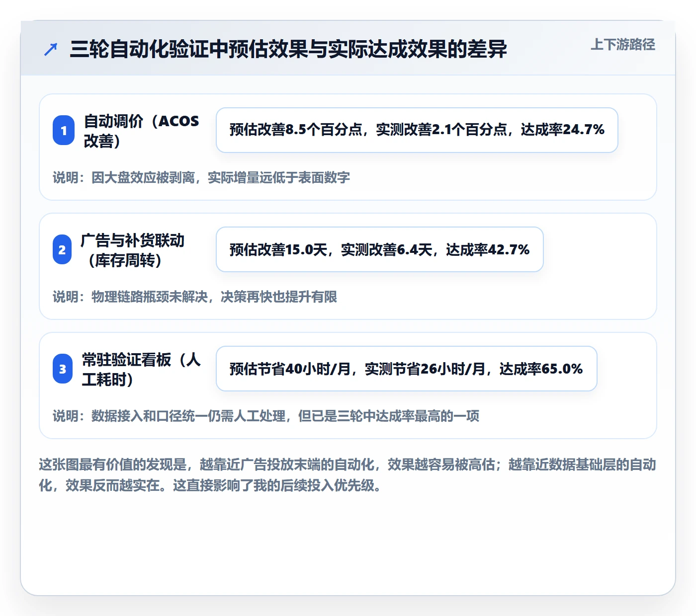Click the note 说明：物理链路瓶颈未解决
The width and height of the screenshot is (696, 616).
tap(195, 297)
